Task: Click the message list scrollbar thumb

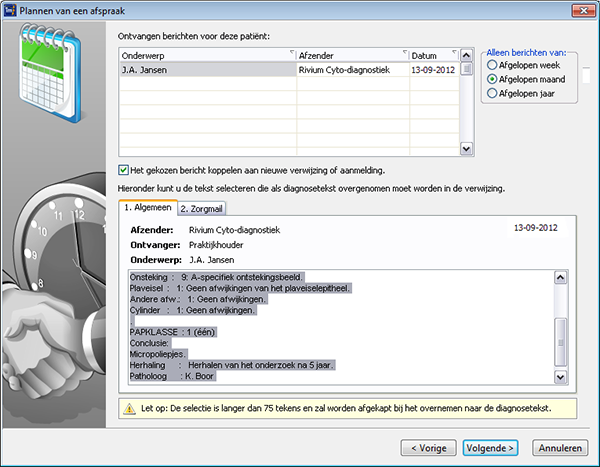Action: pos(466,69)
